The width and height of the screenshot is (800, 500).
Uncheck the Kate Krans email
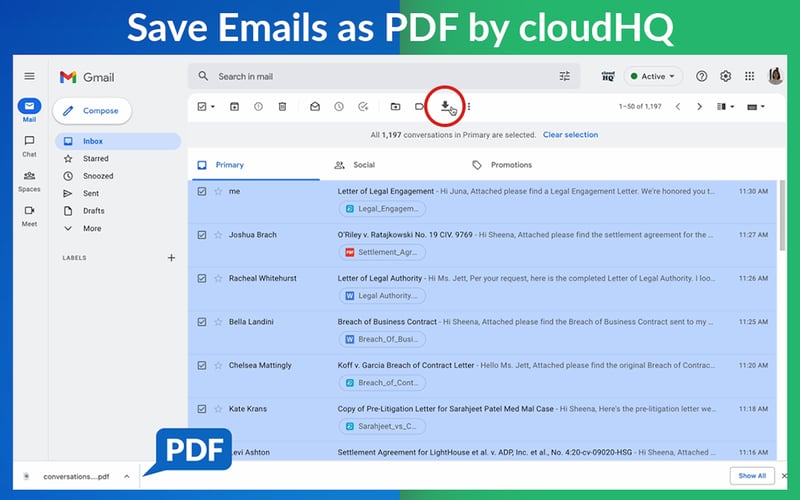click(x=202, y=409)
